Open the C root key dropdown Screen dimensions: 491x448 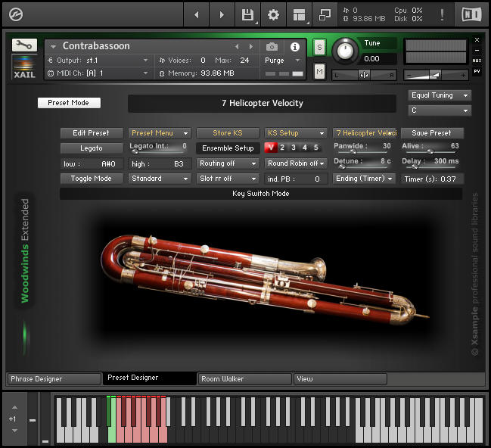(x=440, y=110)
